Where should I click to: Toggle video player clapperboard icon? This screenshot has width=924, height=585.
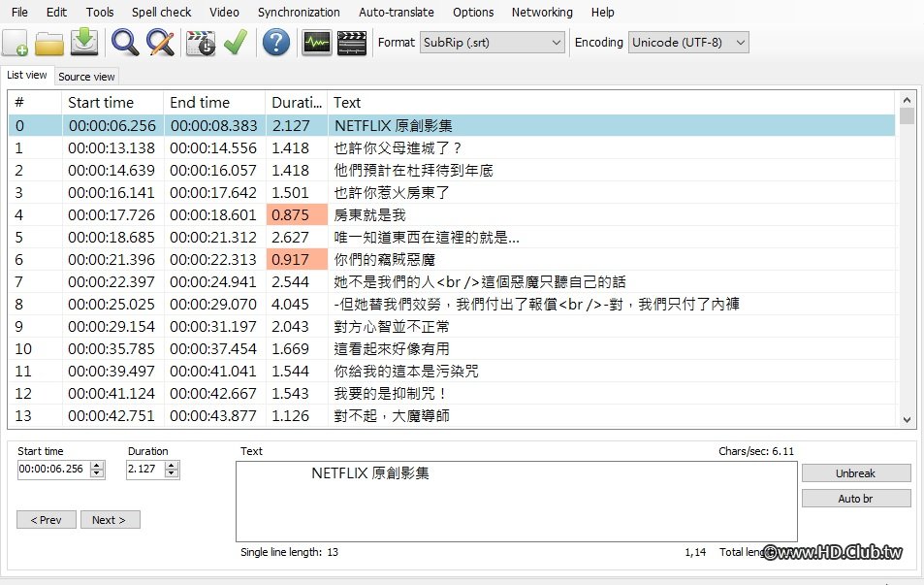pos(352,43)
